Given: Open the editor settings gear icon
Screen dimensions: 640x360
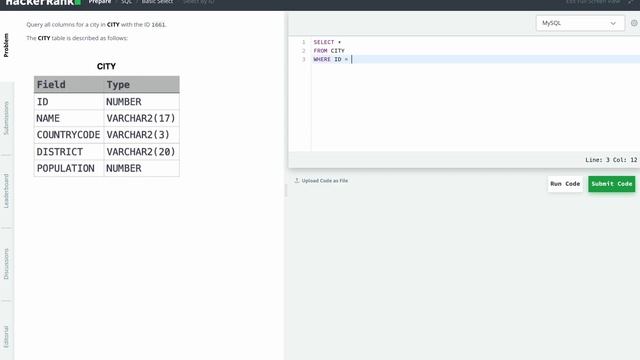Looking at the screenshot, I should 634,23.
